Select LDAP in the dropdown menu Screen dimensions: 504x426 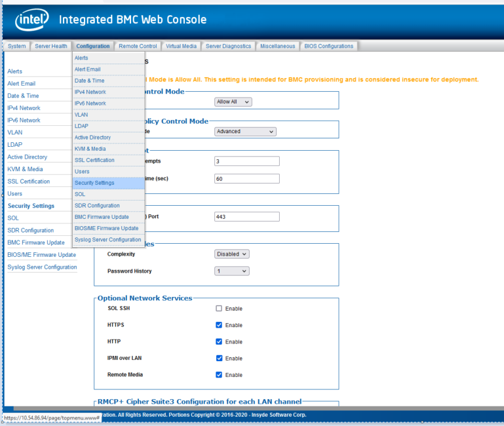pyautogui.click(x=109, y=126)
